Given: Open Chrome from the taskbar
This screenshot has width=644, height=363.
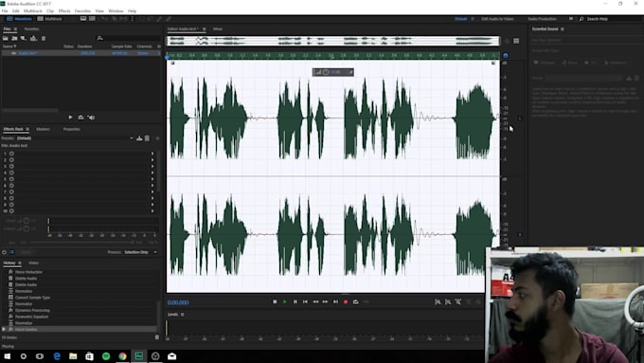Looking at the screenshot, I should pyautogui.click(x=122, y=356).
